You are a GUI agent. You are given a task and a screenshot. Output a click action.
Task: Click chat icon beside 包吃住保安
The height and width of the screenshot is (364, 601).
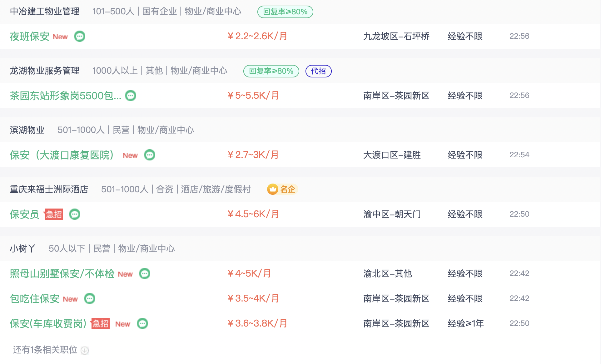(90, 298)
